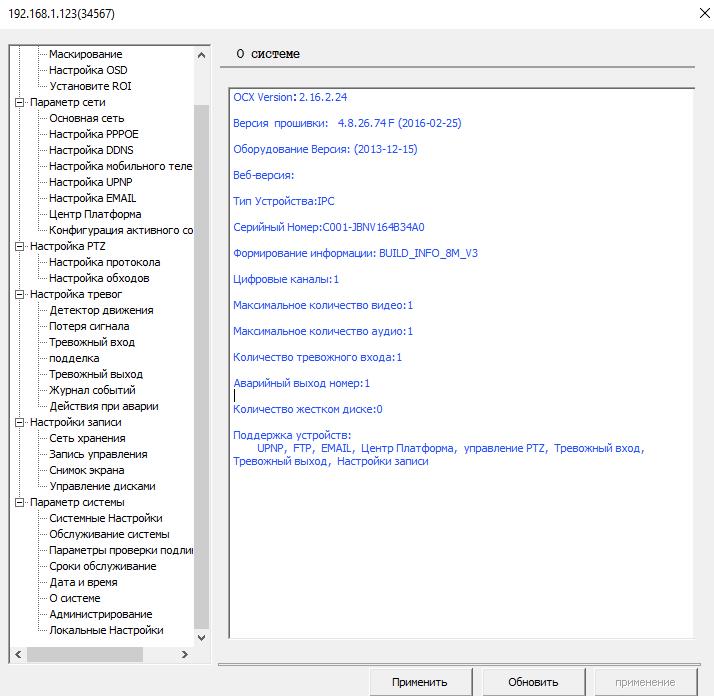This screenshot has width=714, height=696.
Task: Select Администрирование in the tree
Action: (100, 614)
